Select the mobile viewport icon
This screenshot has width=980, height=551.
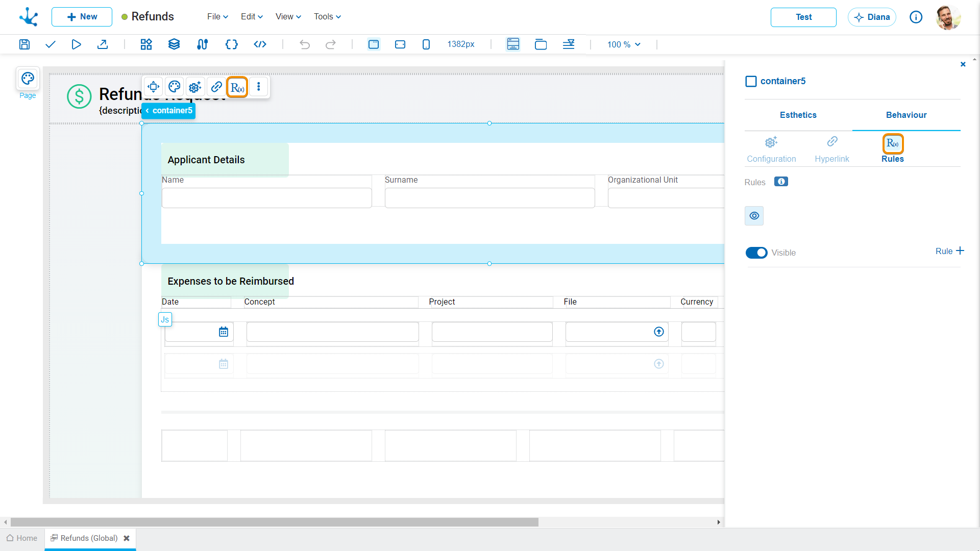[x=426, y=44]
